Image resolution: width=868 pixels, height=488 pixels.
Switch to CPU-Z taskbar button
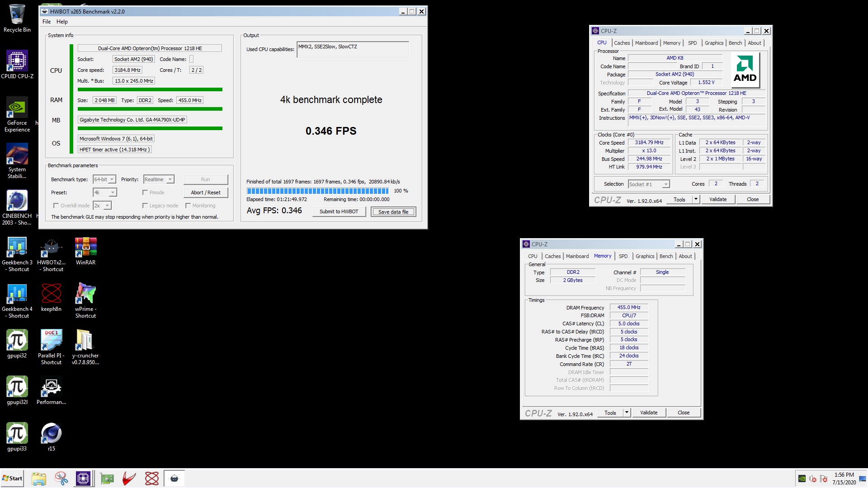83,479
